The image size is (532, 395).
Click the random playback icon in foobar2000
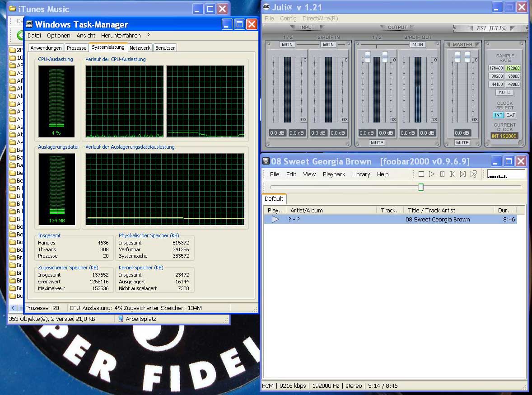(x=474, y=174)
